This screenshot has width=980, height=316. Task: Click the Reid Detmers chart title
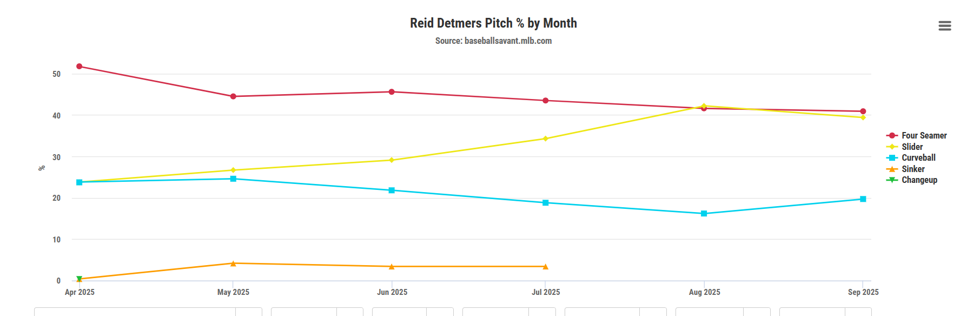(x=493, y=23)
